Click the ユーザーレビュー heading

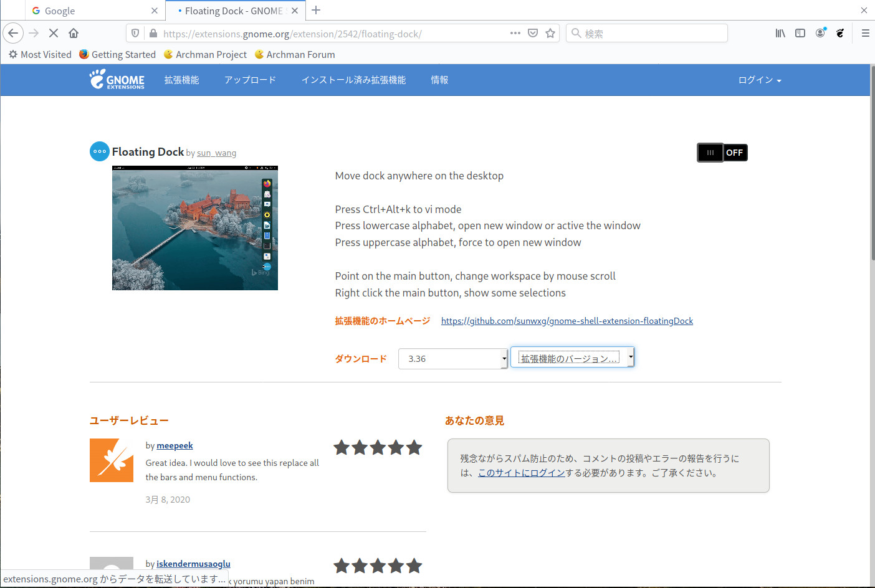tap(129, 420)
